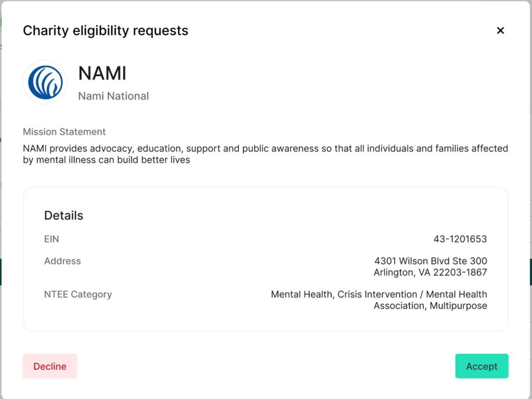Click the Charity eligibility requests title
532x399 pixels.
(106, 30)
